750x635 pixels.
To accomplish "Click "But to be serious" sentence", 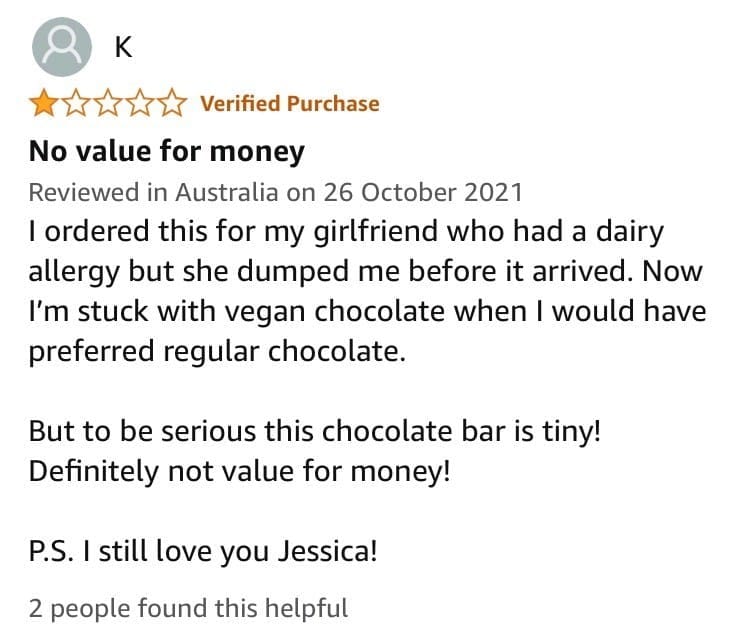I will (x=150, y=431).
